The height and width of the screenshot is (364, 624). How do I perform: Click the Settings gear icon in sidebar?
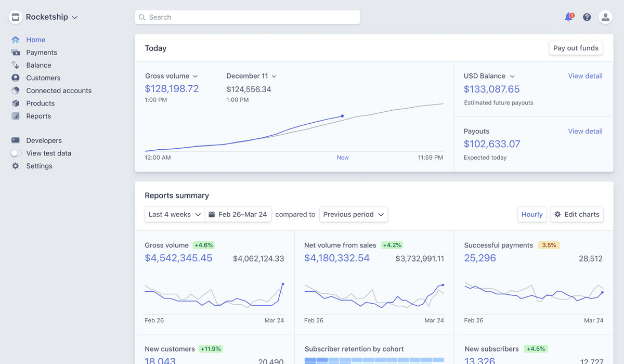(x=16, y=166)
